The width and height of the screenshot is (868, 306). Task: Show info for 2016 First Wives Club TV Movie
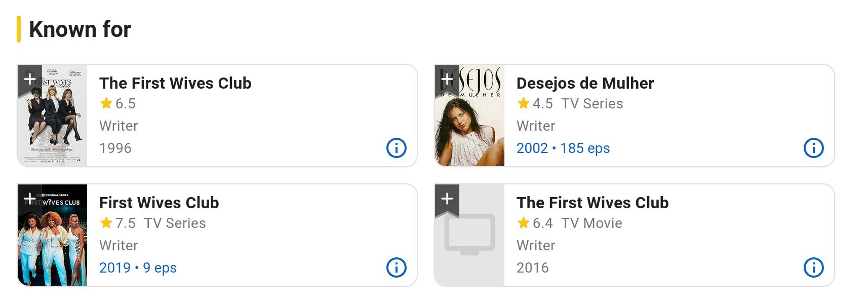click(x=813, y=267)
